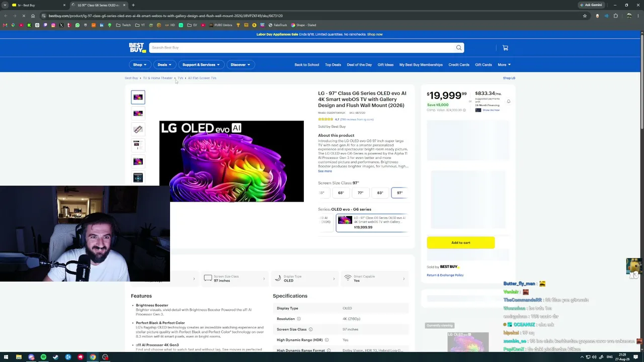This screenshot has height=362, width=644.
Task: Expand the More menu
Action: 504,65
